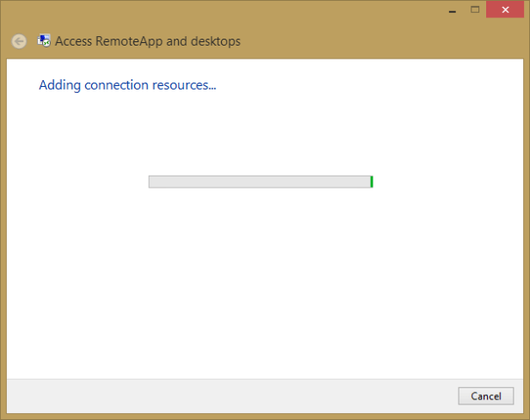Image resolution: width=530 pixels, height=420 pixels.
Task: Minimize the wizard window
Action: pyautogui.click(x=451, y=9)
